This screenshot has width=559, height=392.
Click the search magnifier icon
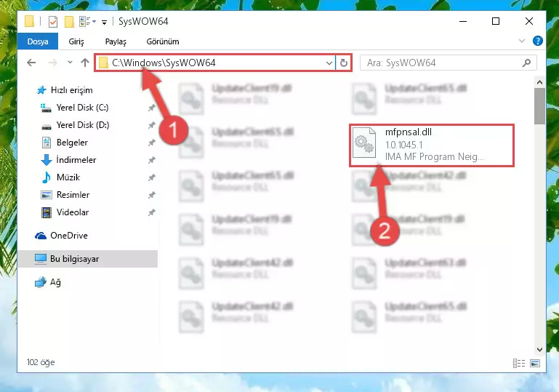pyautogui.click(x=526, y=63)
